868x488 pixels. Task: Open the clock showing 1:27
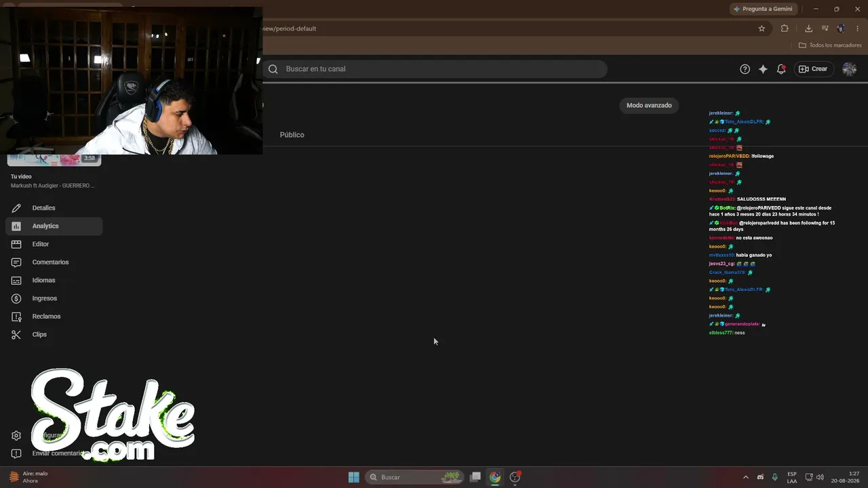846,477
